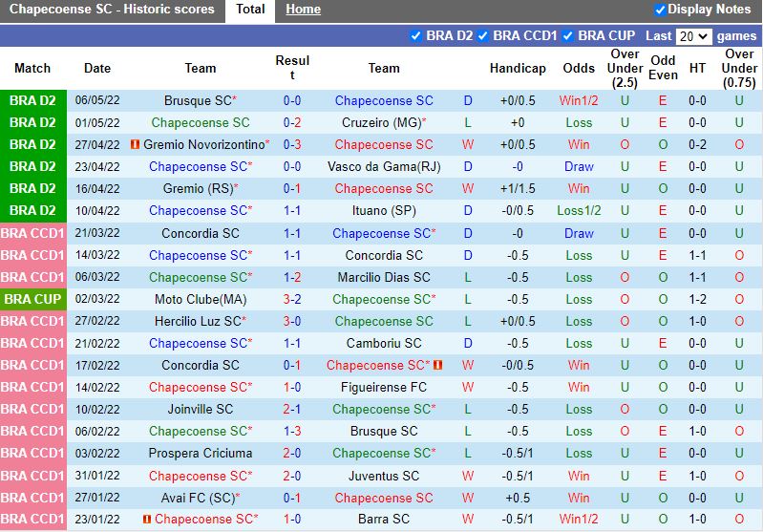Screen dimensions: 763x532
Task: Uncheck the BRA CCD1 filter checkbox
Action: pyautogui.click(x=482, y=36)
